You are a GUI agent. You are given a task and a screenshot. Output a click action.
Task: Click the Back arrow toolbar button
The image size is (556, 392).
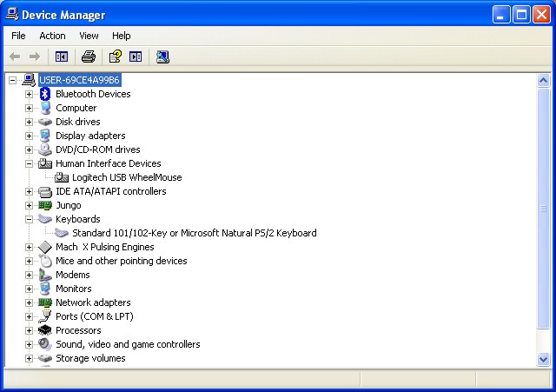pos(15,56)
